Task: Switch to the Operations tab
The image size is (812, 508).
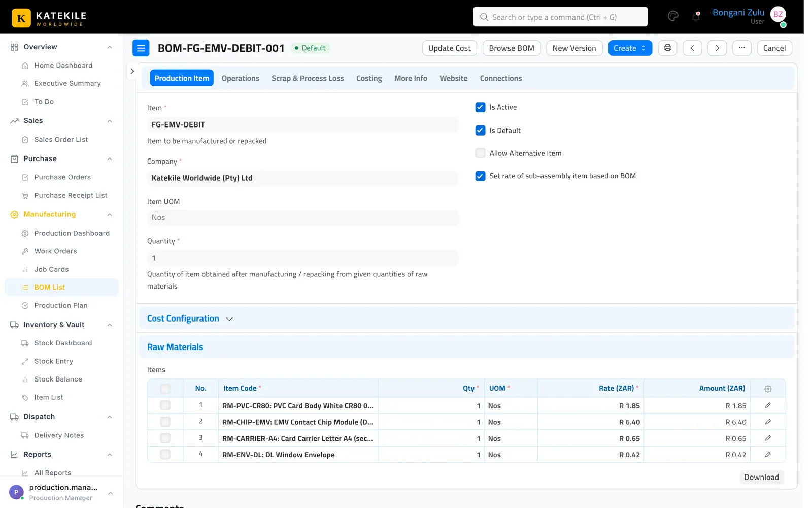Action: 240,78
